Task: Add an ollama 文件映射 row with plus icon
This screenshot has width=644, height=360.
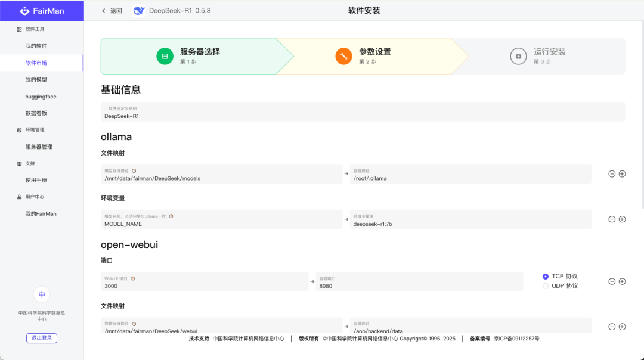Action: 622,174
